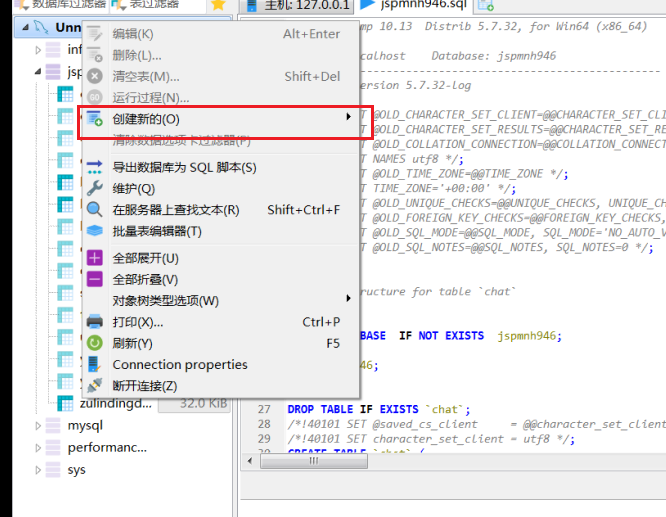Viewport: 666px width, 517px height.
Task: Click the round X icon beside 清空表(M)
Action: click(94, 76)
